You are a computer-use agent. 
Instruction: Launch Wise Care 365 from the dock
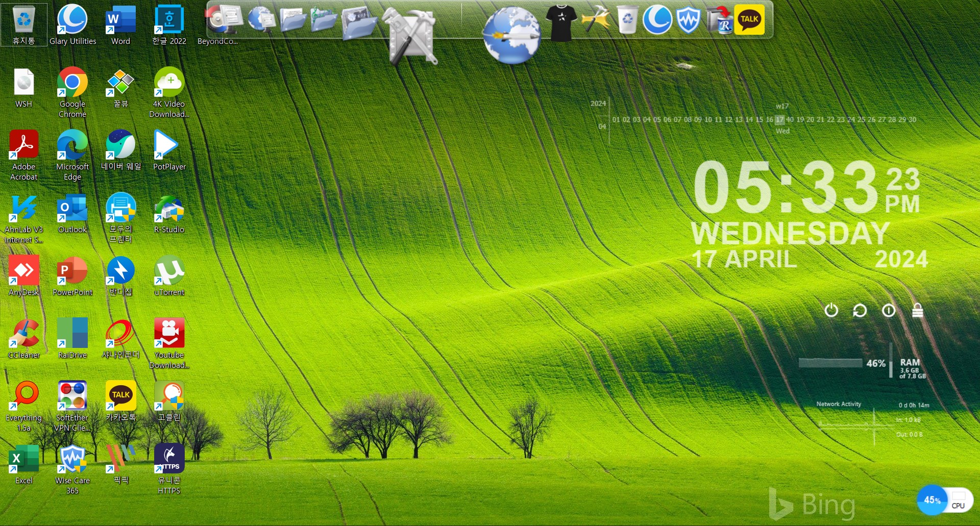click(x=688, y=19)
